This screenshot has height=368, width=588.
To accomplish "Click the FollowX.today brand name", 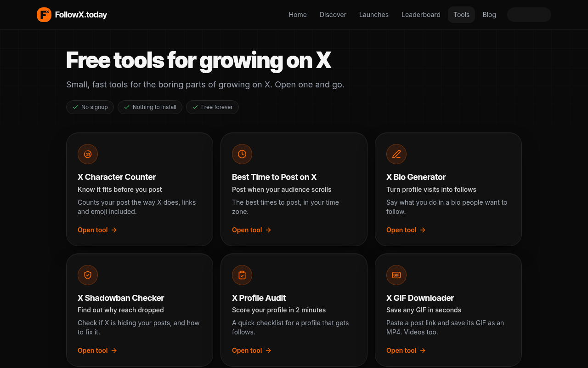I will 81,15.
